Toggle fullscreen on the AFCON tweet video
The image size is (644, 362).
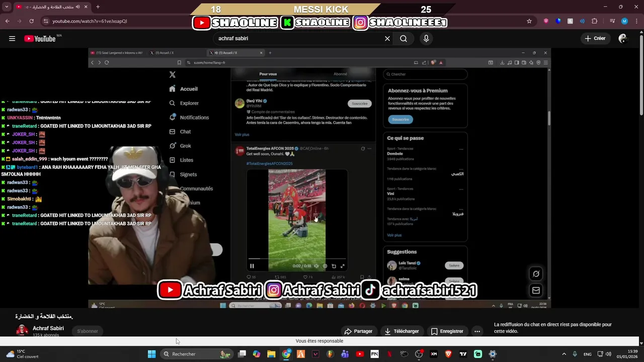point(343,266)
